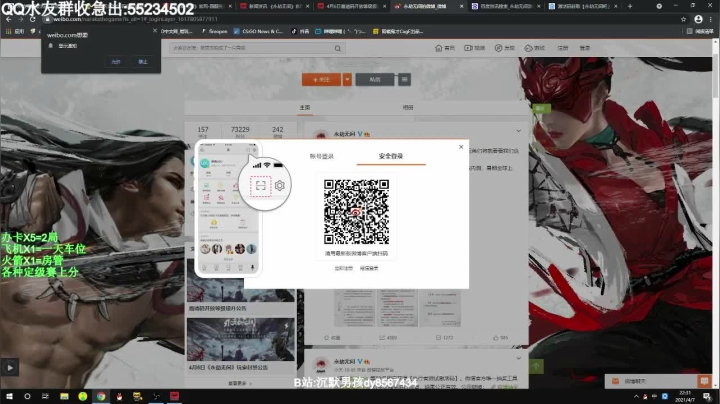Open the reading list in bookmarks bar
The height and width of the screenshot is (404, 720).
700,31
